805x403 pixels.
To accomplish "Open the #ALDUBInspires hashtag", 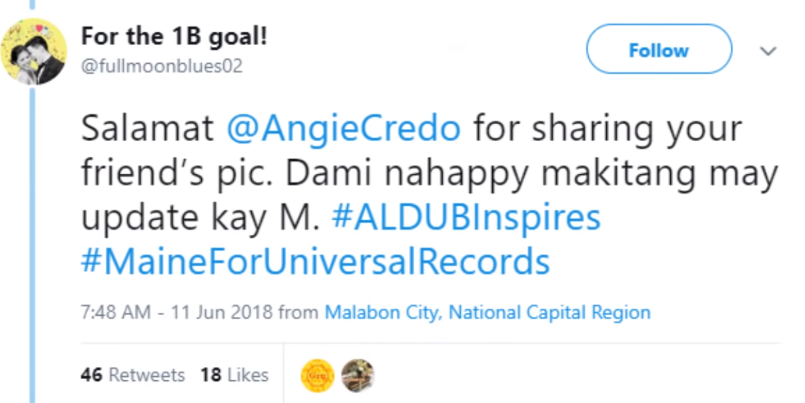I will coord(466,217).
